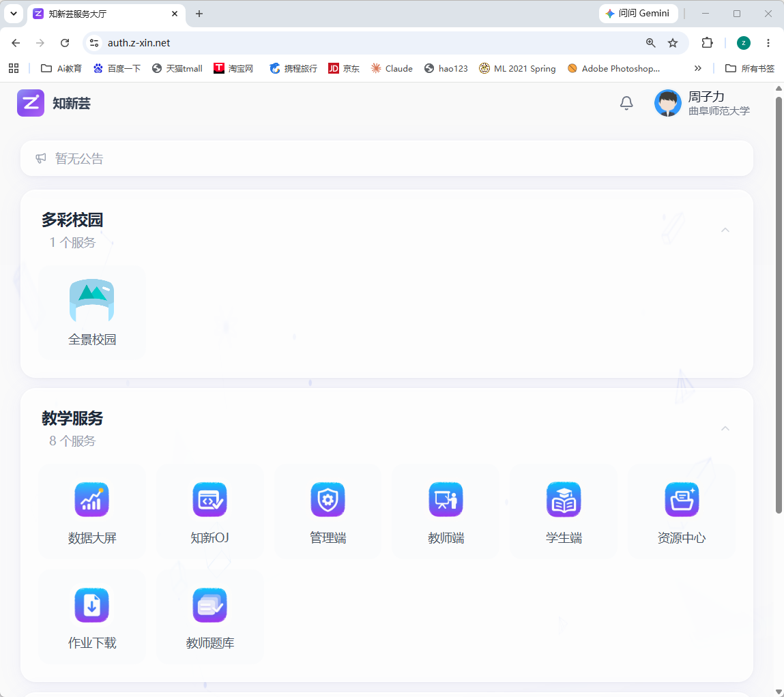Open the 教师端 teacher portal

446,511
